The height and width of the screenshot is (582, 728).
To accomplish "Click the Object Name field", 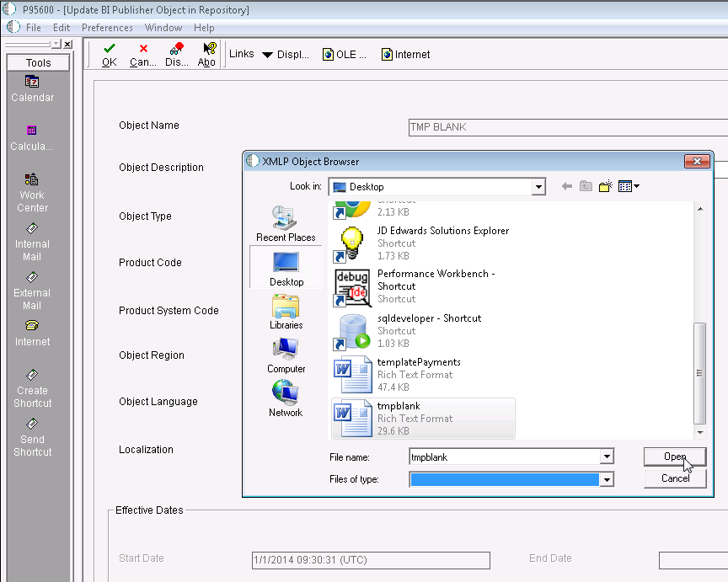I will tap(568, 127).
